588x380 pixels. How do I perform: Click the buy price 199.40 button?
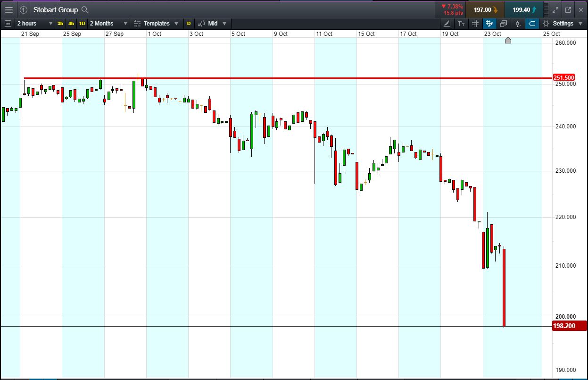coord(523,9)
